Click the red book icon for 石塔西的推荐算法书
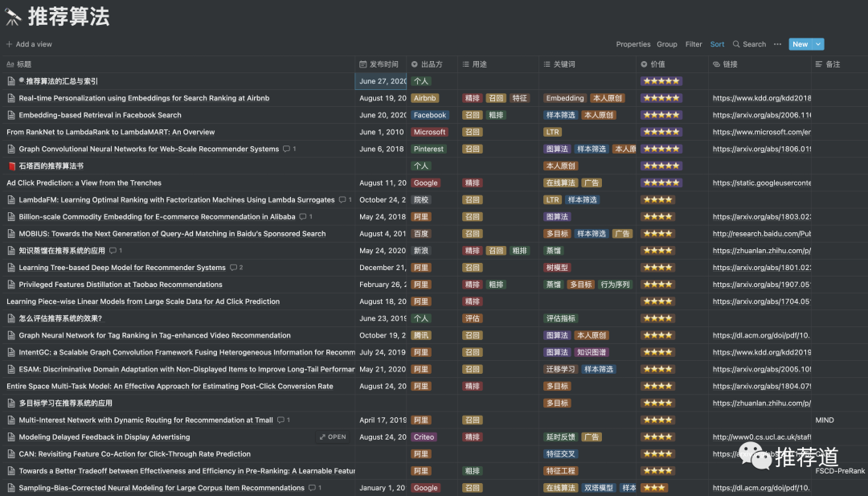The width and height of the screenshot is (868, 496). pyautogui.click(x=11, y=166)
